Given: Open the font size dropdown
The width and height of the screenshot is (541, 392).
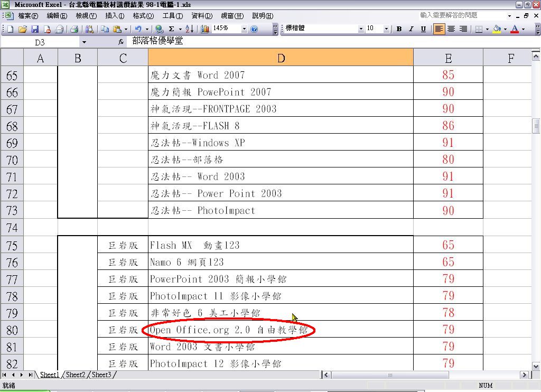Looking at the screenshot, I should click(386, 29).
